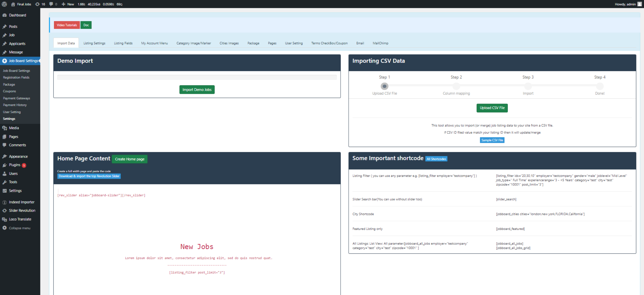Screen dimensions: 644x295
Task: Open Registration Fields submenu item
Action: coord(16,77)
